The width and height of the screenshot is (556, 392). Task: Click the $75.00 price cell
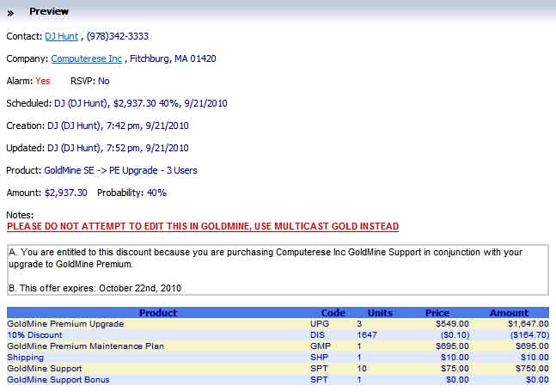pyautogui.click(x=455, y=369)
